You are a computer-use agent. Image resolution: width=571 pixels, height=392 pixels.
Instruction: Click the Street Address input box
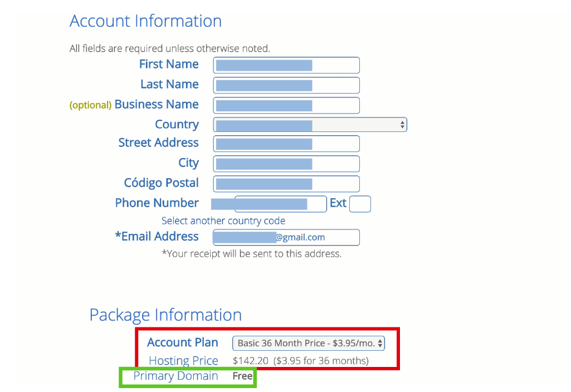point(286,144)
